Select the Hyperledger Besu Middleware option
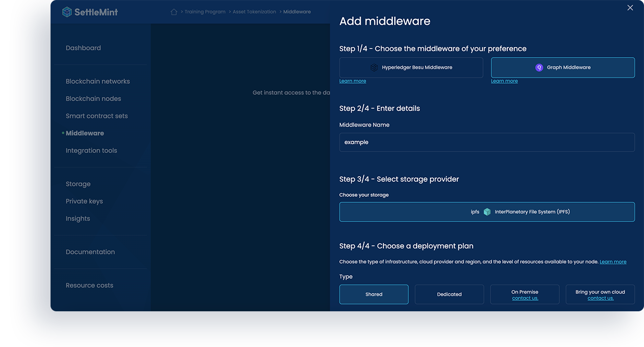This screenshot has height=347, width=644. [411, 67]
